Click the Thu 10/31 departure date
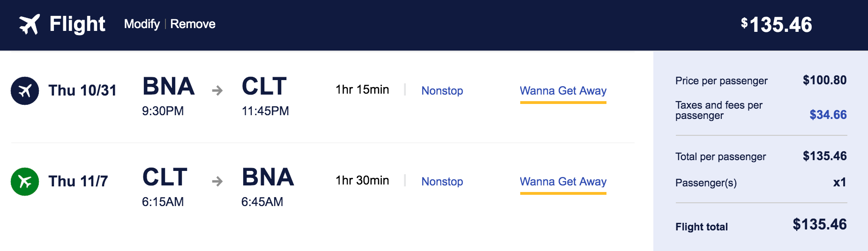Screen dimensions: 868x251 82,90
